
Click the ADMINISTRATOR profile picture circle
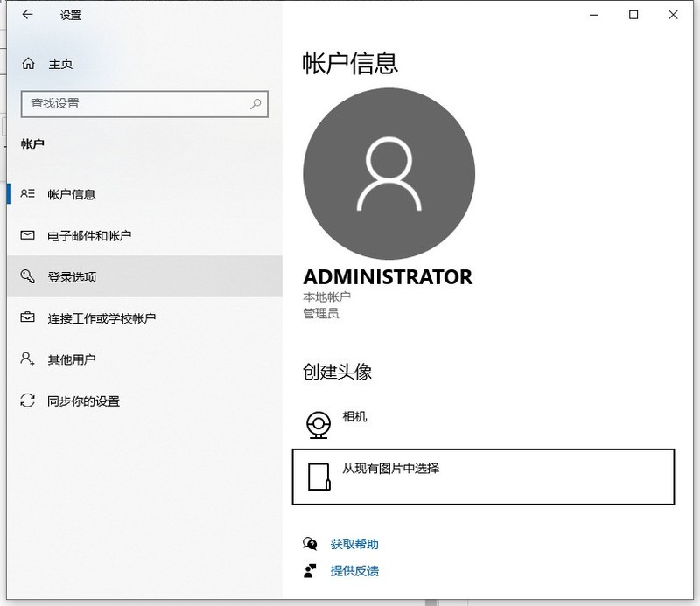click(388, 173)
